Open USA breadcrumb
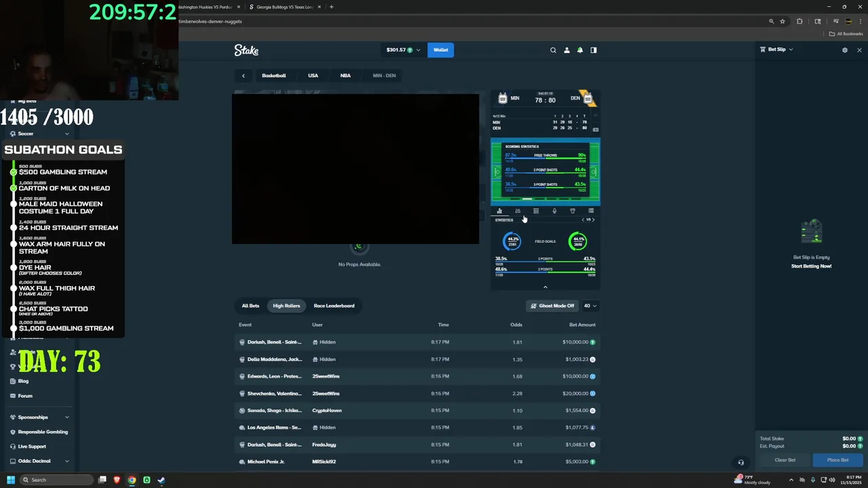 pos(313,76)
